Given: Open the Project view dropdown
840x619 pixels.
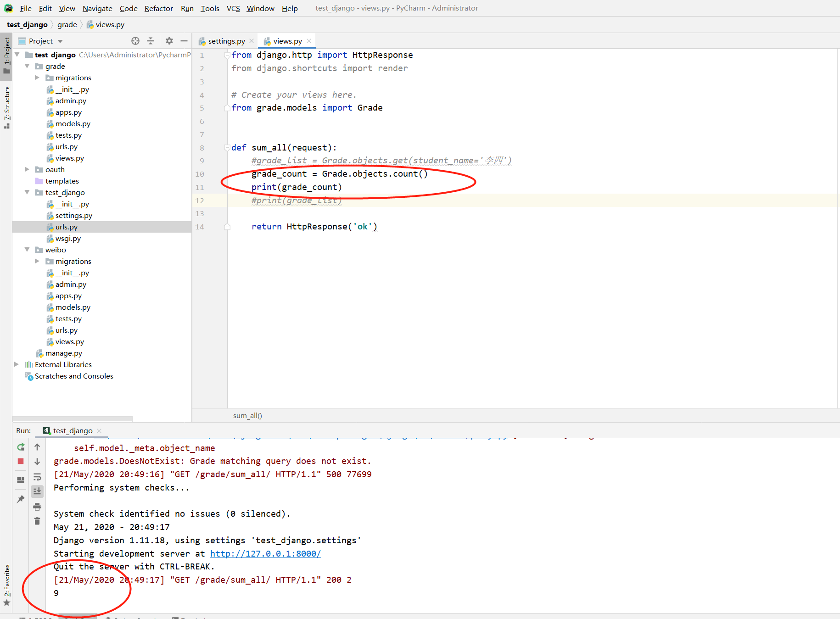Looking at the screenshot, I should (60, 41).
